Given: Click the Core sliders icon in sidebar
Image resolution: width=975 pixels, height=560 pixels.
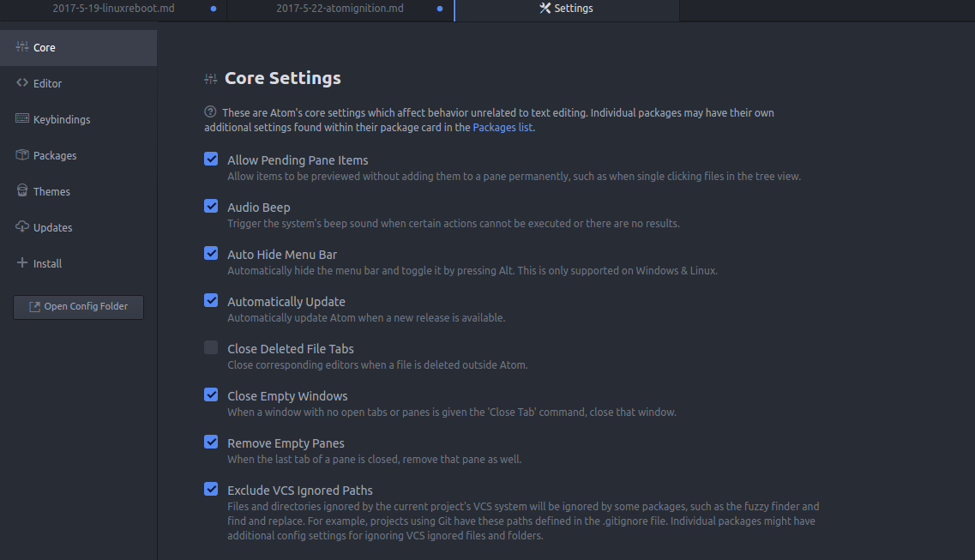Looking at the screenshot, I should (x=22, y=46).
